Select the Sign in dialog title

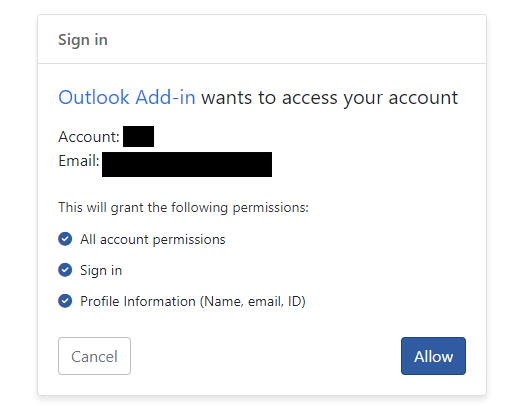click(x=83, y=40)
